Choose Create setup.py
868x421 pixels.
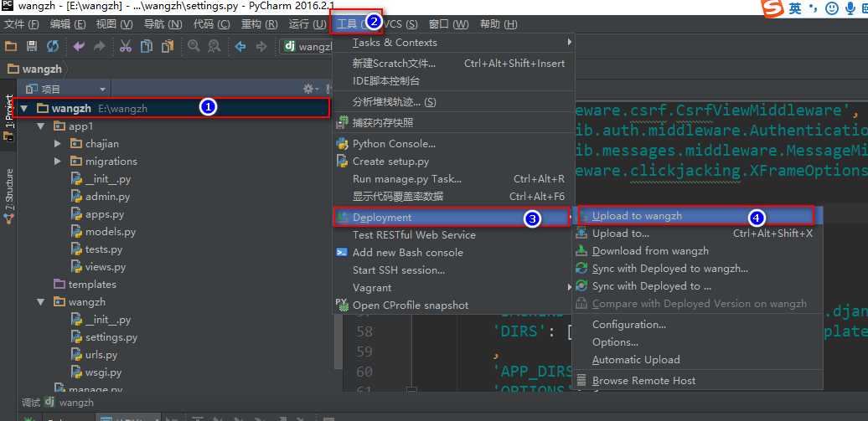(454, 162)
